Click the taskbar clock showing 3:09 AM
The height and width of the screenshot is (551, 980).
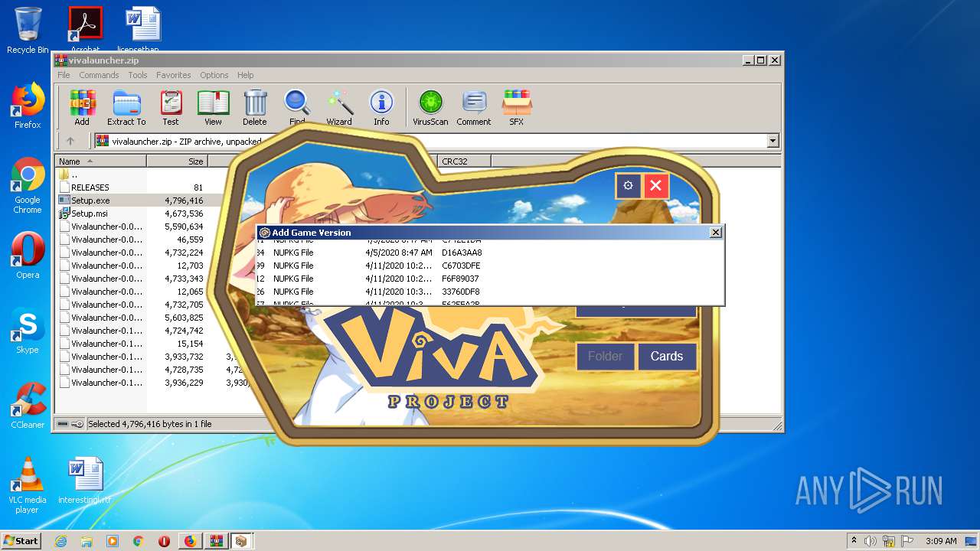point(941,541)
